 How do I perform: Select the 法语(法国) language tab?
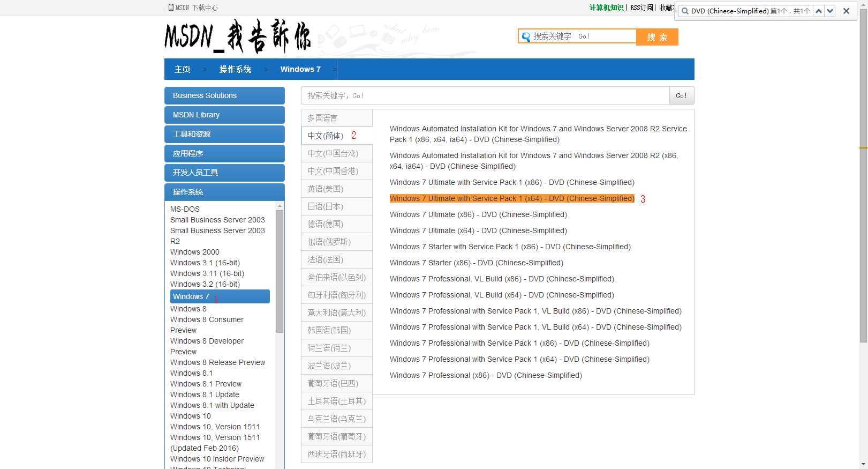336,259
